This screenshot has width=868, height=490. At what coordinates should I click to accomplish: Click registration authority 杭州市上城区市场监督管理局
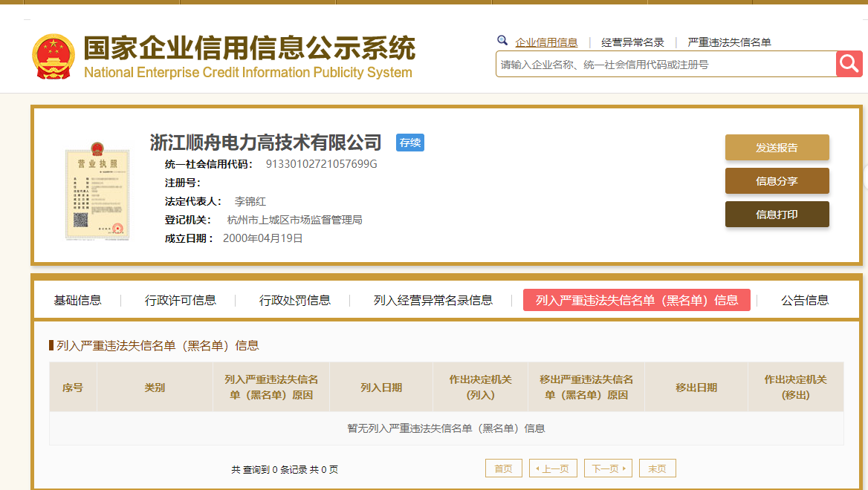point(294,220)
